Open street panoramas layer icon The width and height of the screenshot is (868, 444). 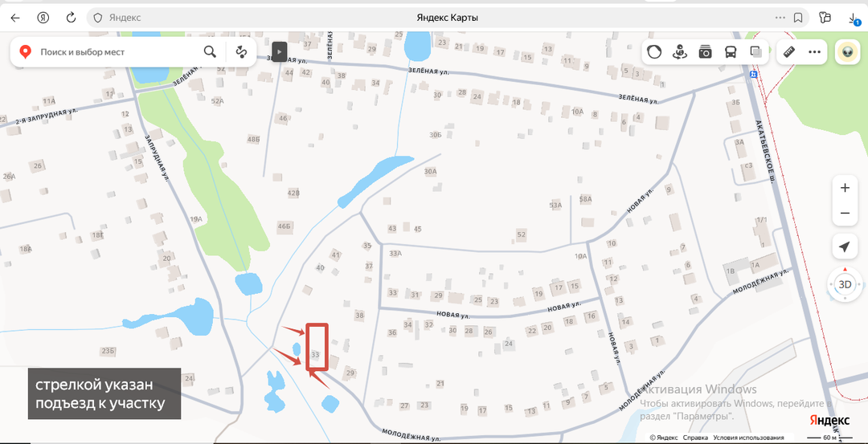click(x=680, y=52)
